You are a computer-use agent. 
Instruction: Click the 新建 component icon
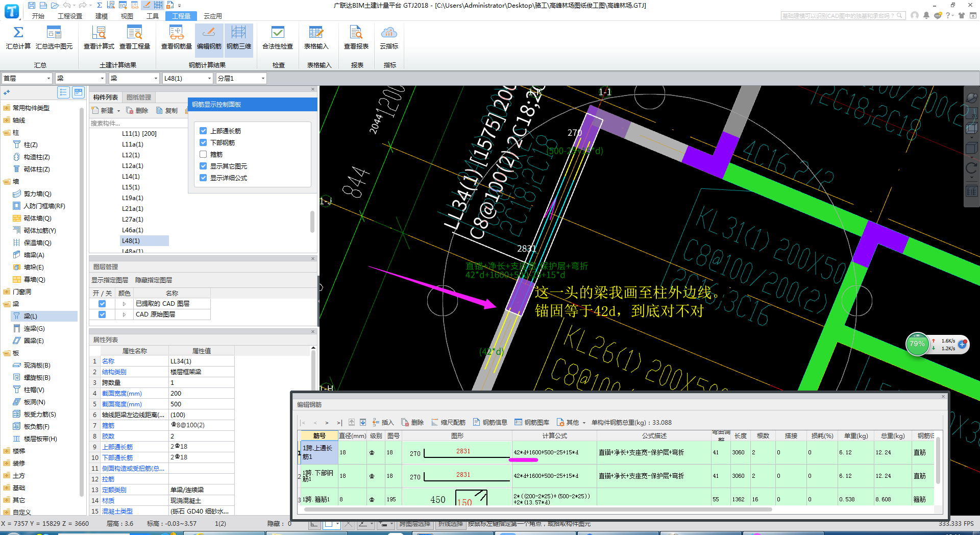click(95, 110)
